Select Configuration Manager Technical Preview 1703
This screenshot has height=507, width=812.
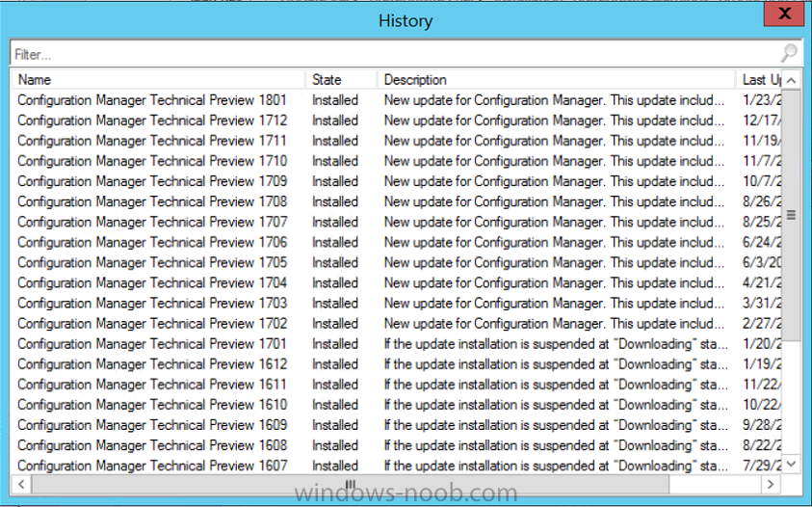click(152, 304)
